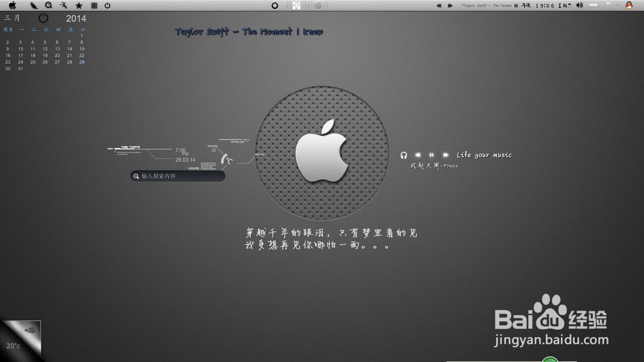Expand hidden items with double chevron
Image resolution: width=644 pixels, height=362 pixels.
point(608,4)
